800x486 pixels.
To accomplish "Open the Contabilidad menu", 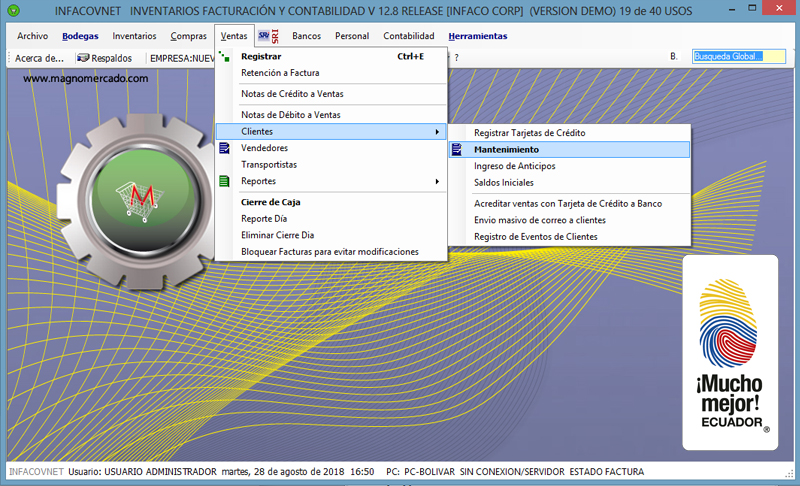I will click(408, 36).
